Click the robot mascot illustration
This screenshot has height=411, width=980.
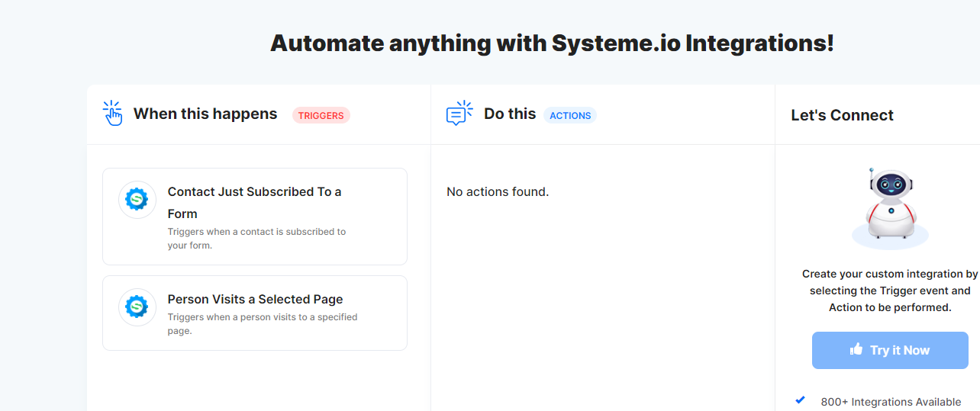(890, 207)
